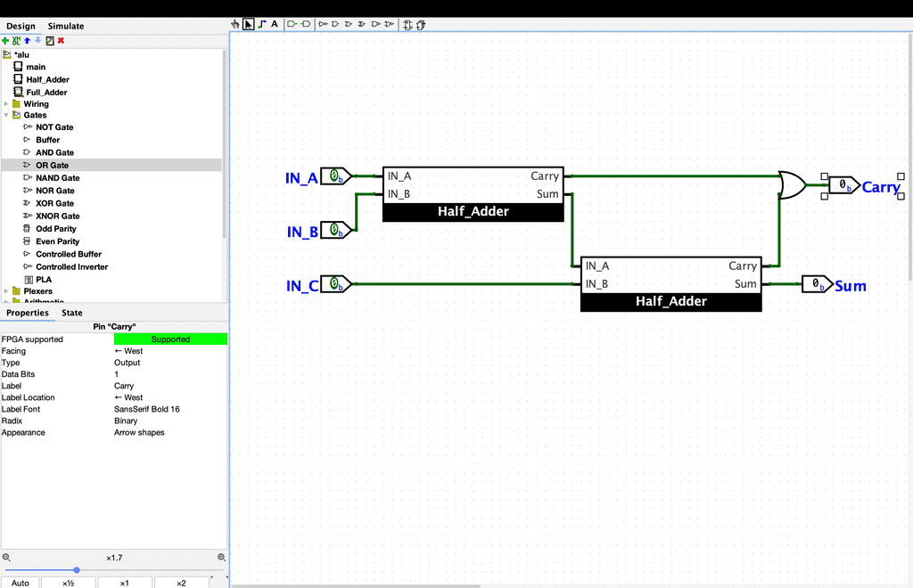Click the red X delete circuit icon
The width and height of the screenshot is (913, 588).
(x=61, y=41)
